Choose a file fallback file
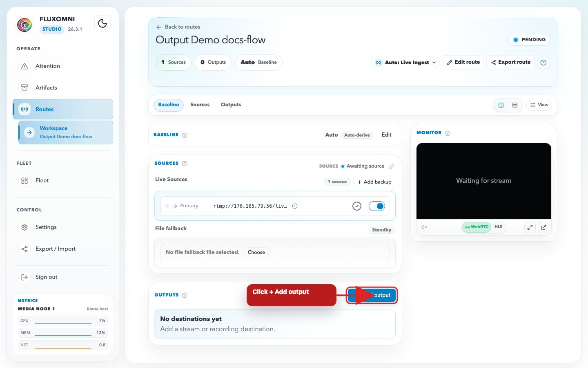This screenshot has height=368, width=588. click(x=256, y=252)
